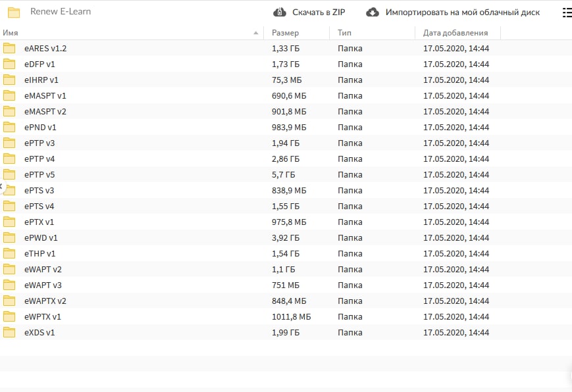572x392 pixels.
Task: Click folder icon of eMASPT v1
Action: (x=9, y=95)
